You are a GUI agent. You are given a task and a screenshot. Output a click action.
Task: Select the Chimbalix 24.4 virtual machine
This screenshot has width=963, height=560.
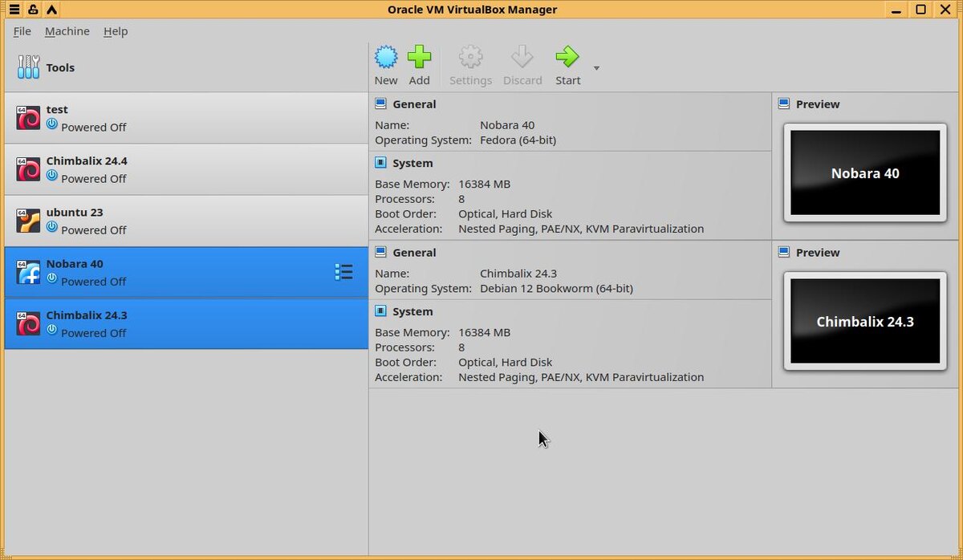tap(186, 169)
